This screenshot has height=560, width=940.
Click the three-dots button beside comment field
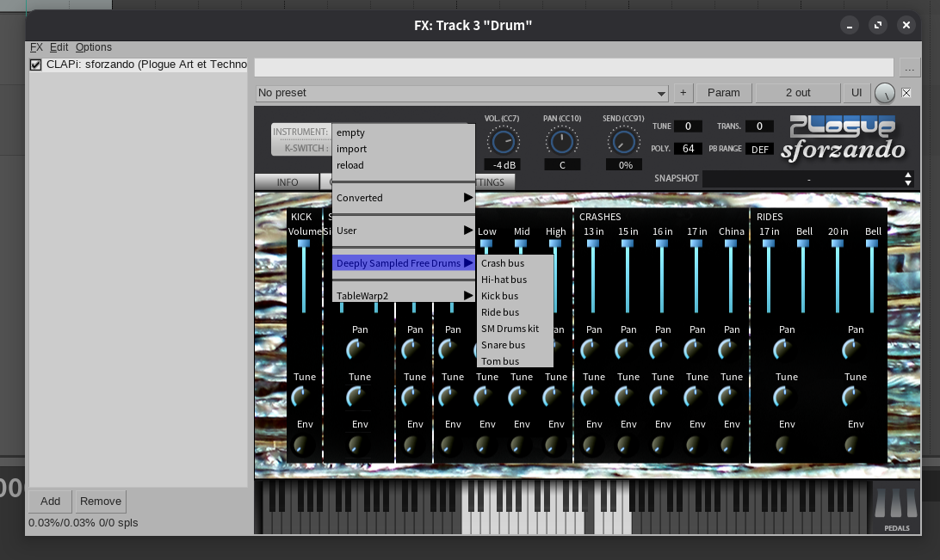tap(910, 68)
